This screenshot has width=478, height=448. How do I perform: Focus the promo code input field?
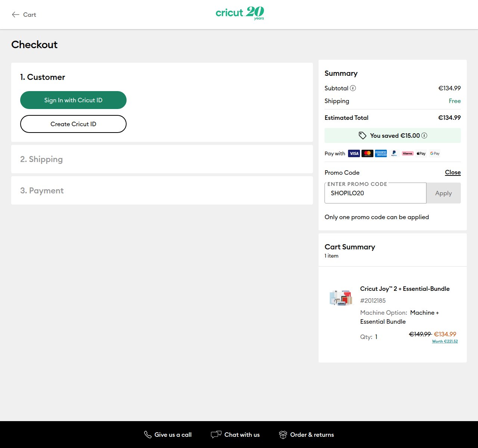coord(375,193)
